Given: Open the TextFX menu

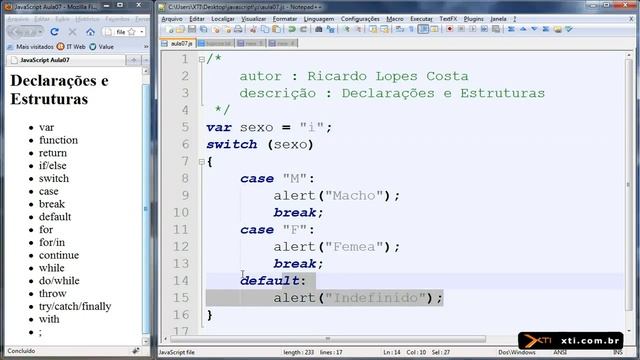Looking at the screenshot, I should click(448, 19).
